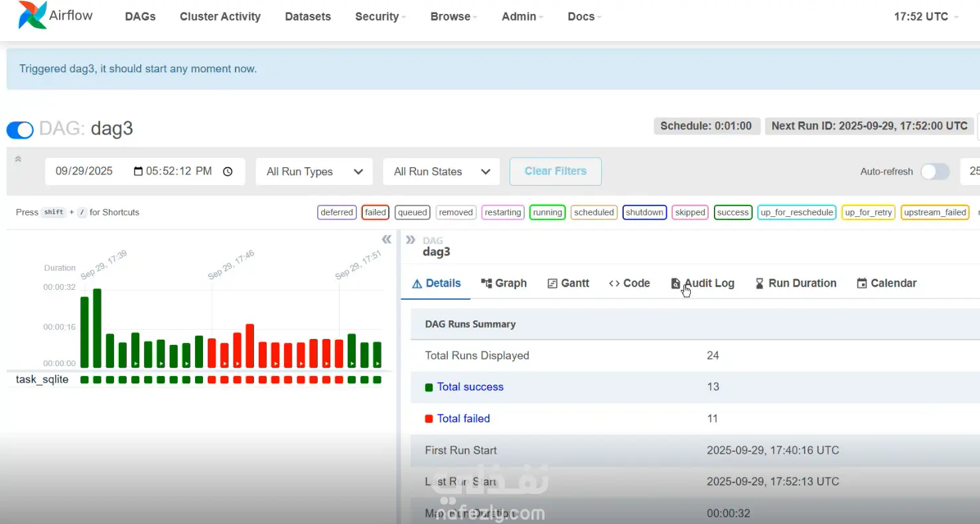Click the First Run Start label

tap(461, 450)
